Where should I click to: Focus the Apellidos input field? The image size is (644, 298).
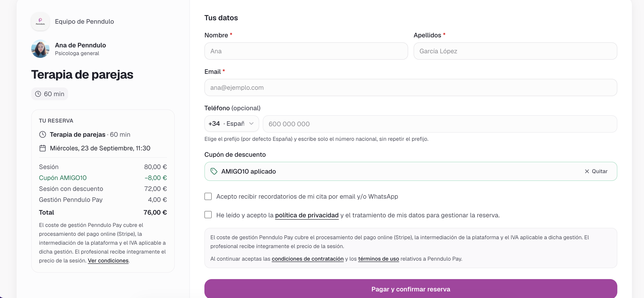pos(515,51)
